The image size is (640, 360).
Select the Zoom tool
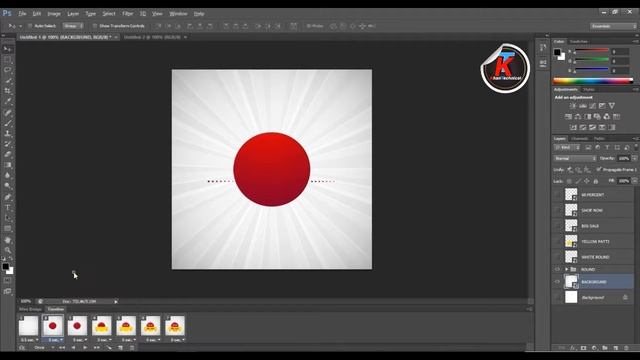(7, 250)
